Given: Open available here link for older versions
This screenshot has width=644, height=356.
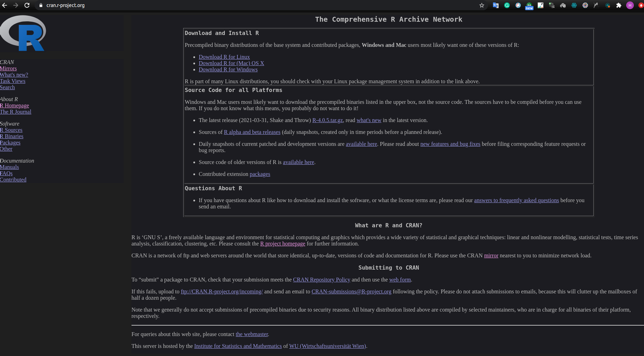Looking at the screenshot, I should (299, 162).
